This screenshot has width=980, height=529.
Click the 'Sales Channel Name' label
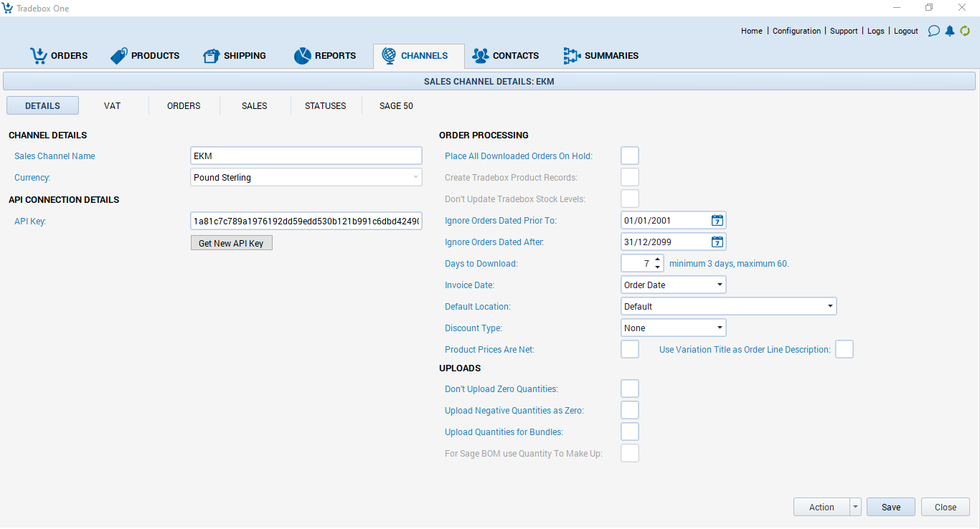tap(55, 156)
